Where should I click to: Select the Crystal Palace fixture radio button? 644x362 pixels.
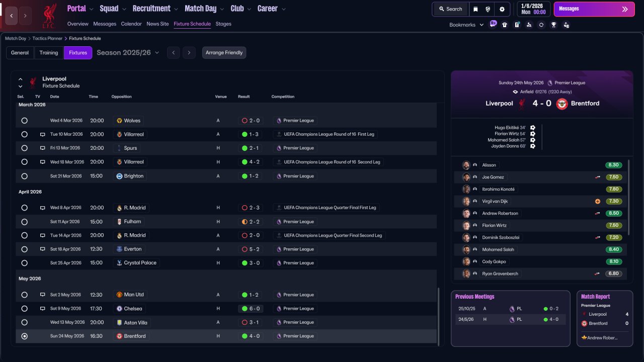[24, 263]
